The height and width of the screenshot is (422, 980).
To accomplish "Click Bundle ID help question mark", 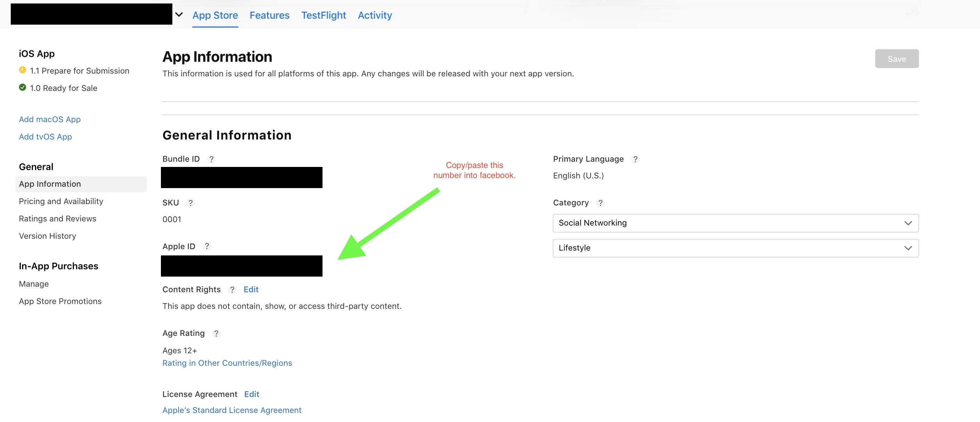I will pos(211,159).
